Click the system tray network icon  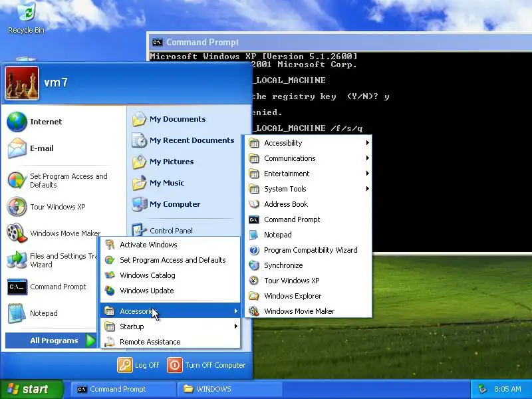482,389
